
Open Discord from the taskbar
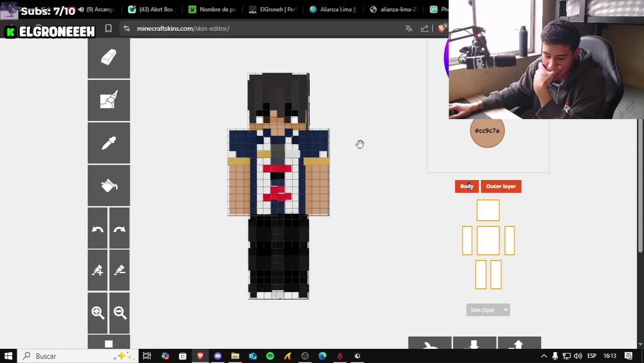click(218, 356)
